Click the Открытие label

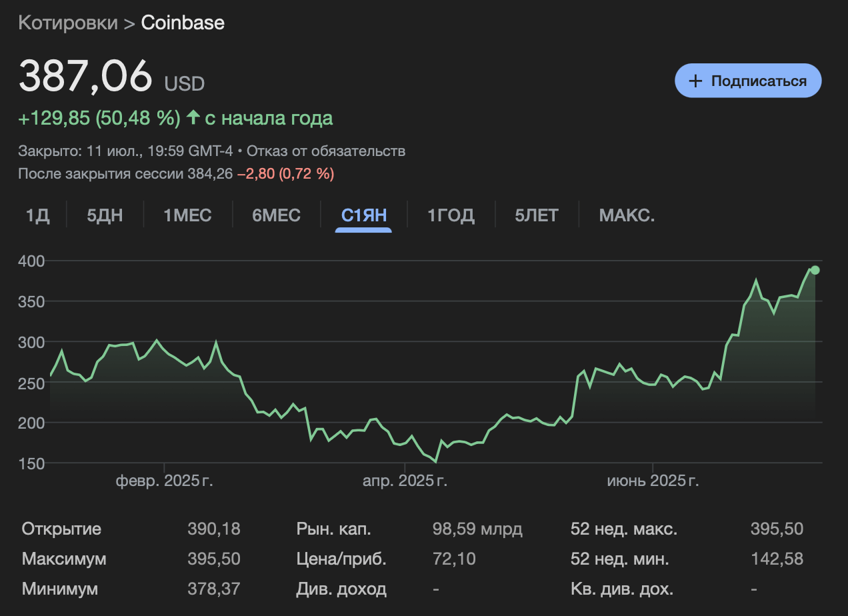point(61,529)
